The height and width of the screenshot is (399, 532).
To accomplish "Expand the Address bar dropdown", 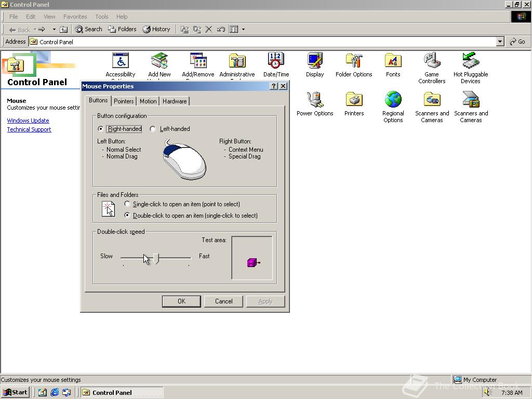I will click(x=500, y=42).
